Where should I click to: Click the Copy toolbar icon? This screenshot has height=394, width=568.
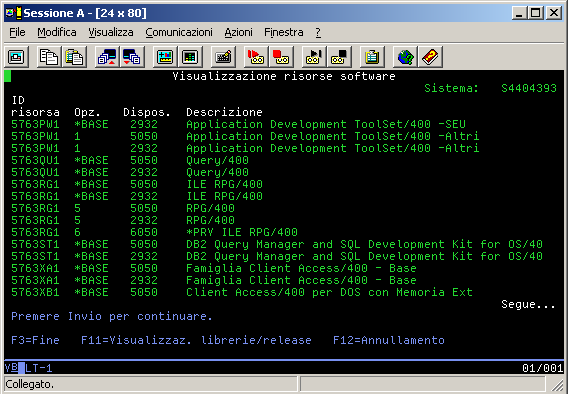coord(49,57)
